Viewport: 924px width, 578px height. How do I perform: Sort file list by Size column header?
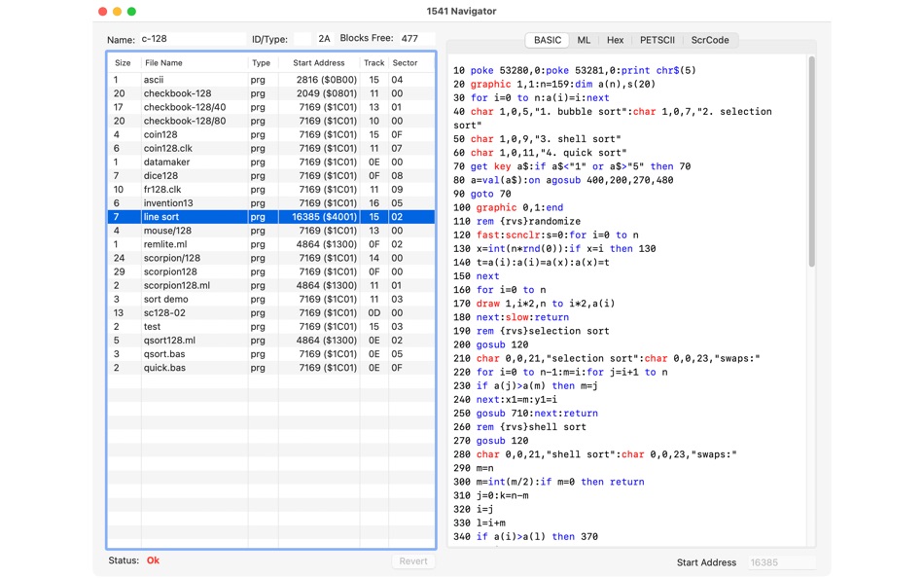[123, 62]
